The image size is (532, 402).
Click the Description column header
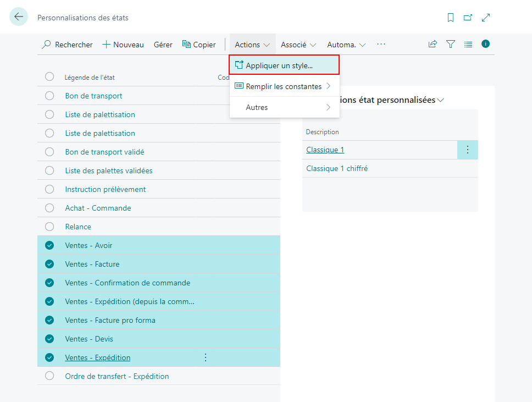pyautogui.click(x=322, y=132)
